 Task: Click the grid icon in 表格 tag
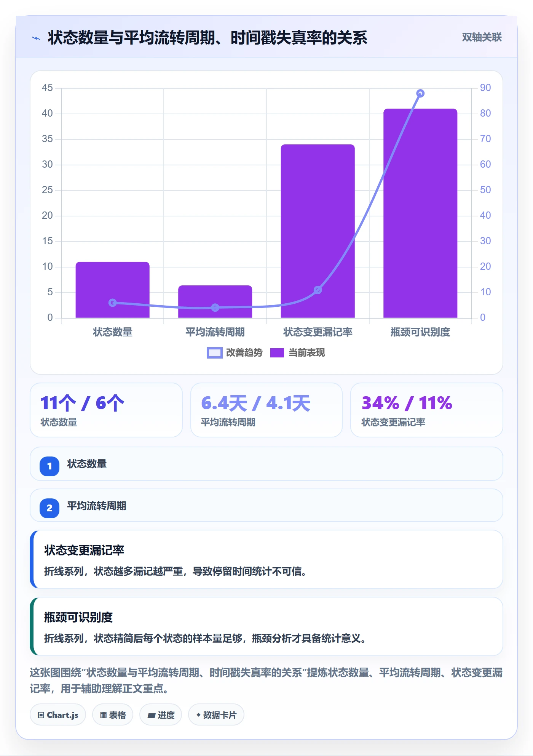[103, 715]
